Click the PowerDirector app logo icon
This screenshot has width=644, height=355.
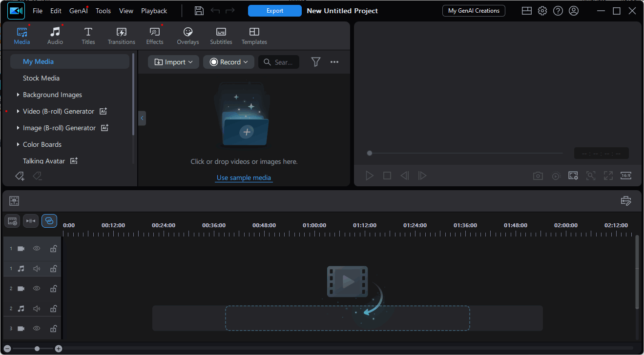pyautogui.click(x=16, y=11)
